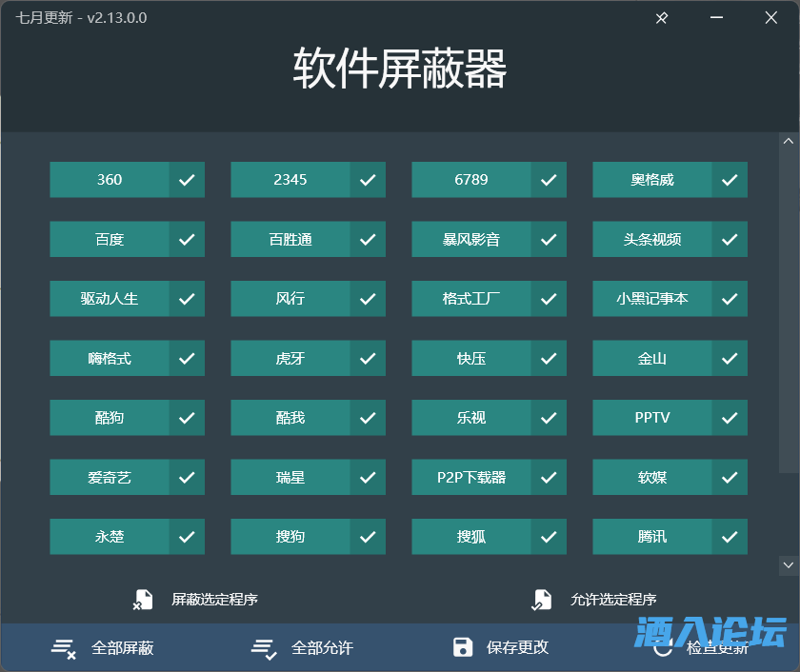Toggle the checkmark next to 6789
Screen dimensions: 800x672
tap(549, 180)
